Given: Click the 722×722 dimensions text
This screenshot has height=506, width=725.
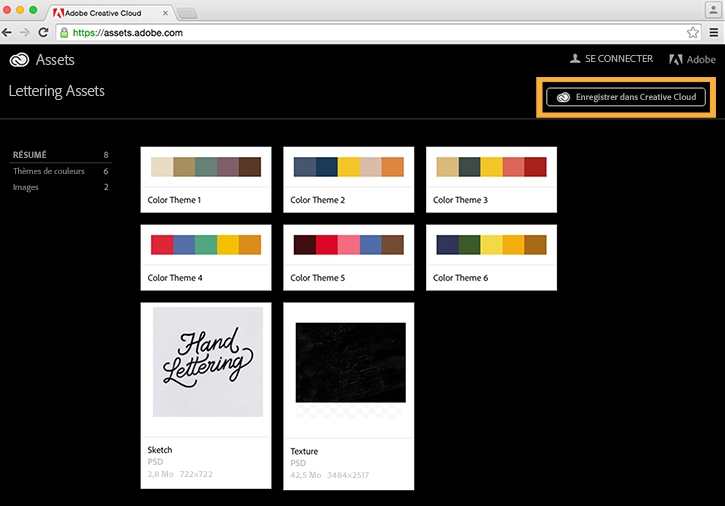Looking at the screenshot, I should coord(196,474).
